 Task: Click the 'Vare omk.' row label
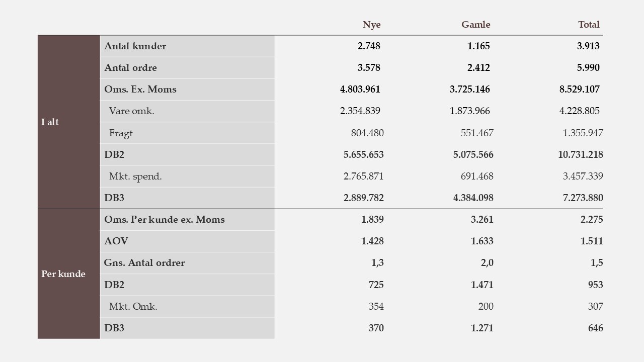point(132,111)
